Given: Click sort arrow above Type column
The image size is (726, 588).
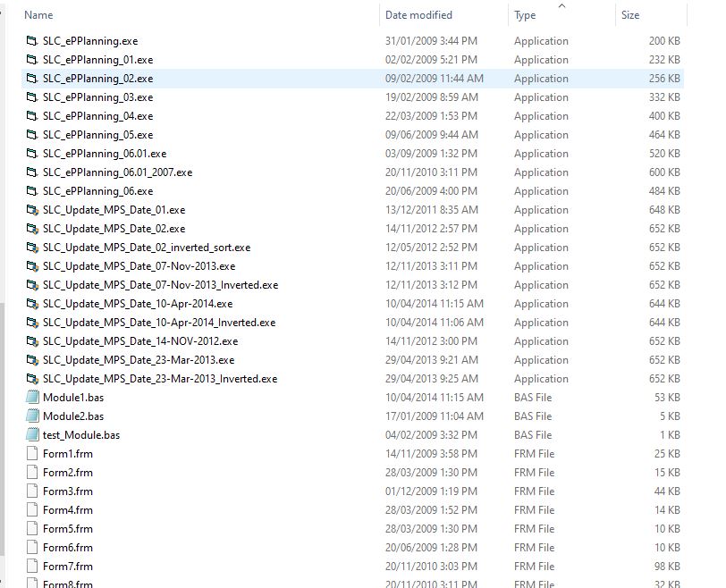Looking at the screenshot, I should (561, 5).
